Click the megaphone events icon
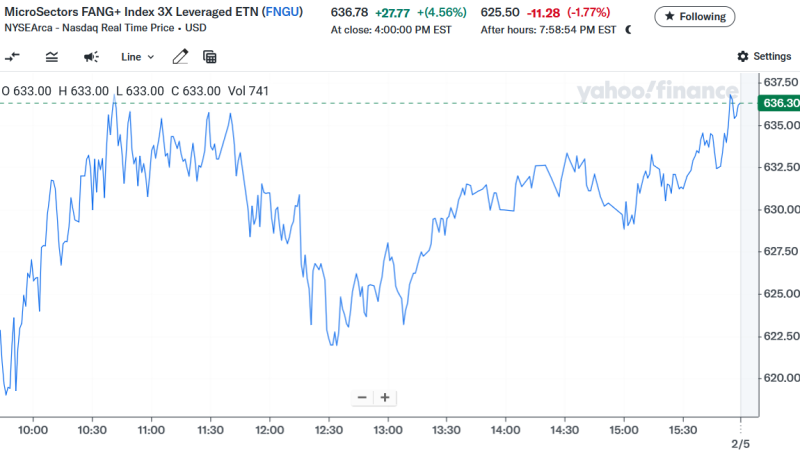Image resolution: width=800 pixels, height=455 pixels. [91, 57]
